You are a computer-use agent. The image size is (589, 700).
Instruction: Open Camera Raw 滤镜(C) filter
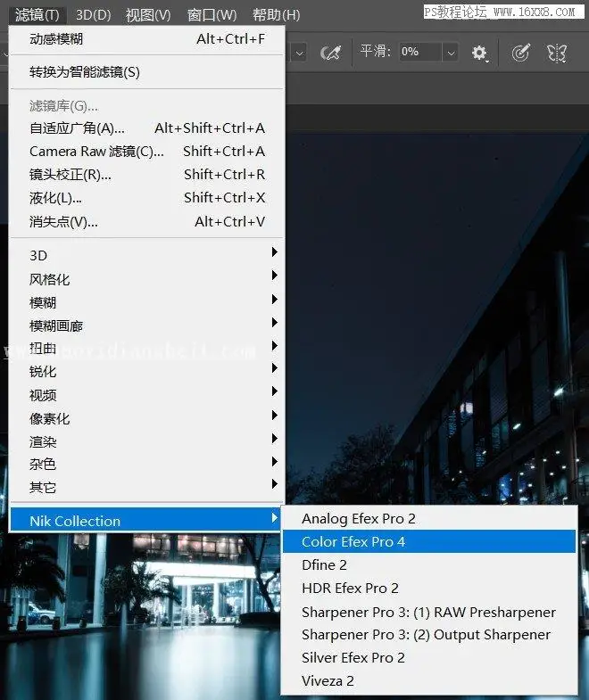click(x=147, y=152)
